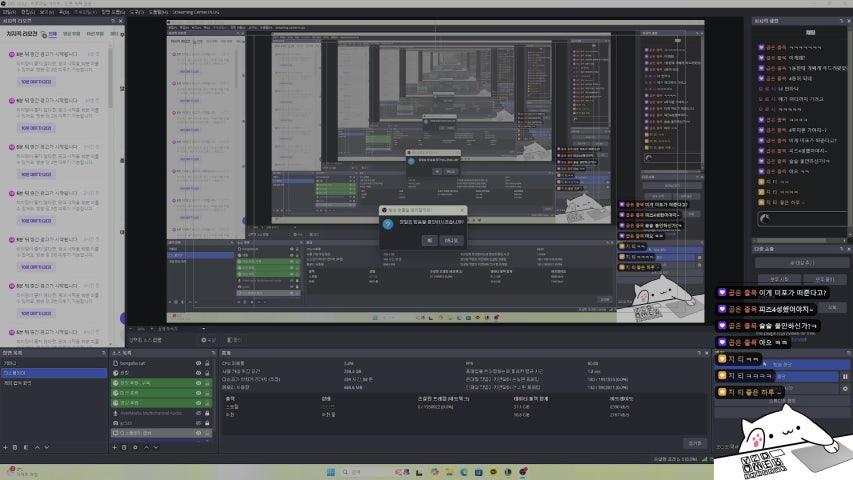Select the highlighted blue scene in scene list
Viewport: 853px width, 480px height.
click(x=53, y=373)
